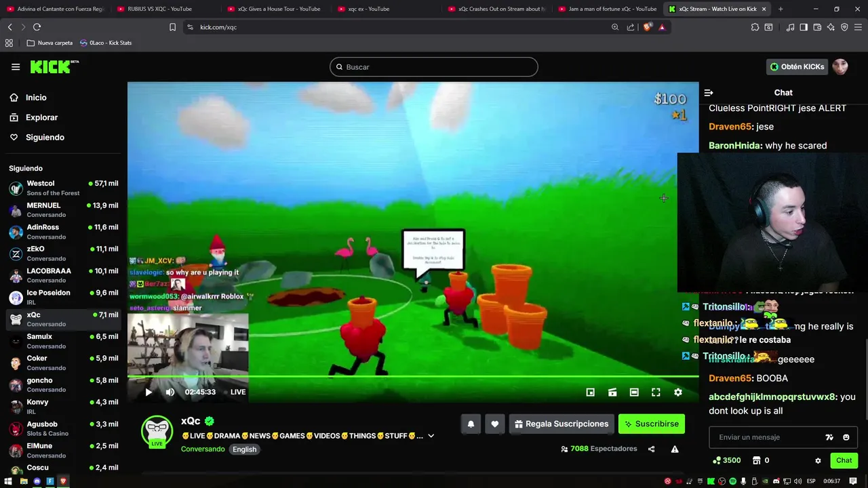The width and height of the screenshot is (868, 488).
Task: Open video player settings gear
Action: 678,392
